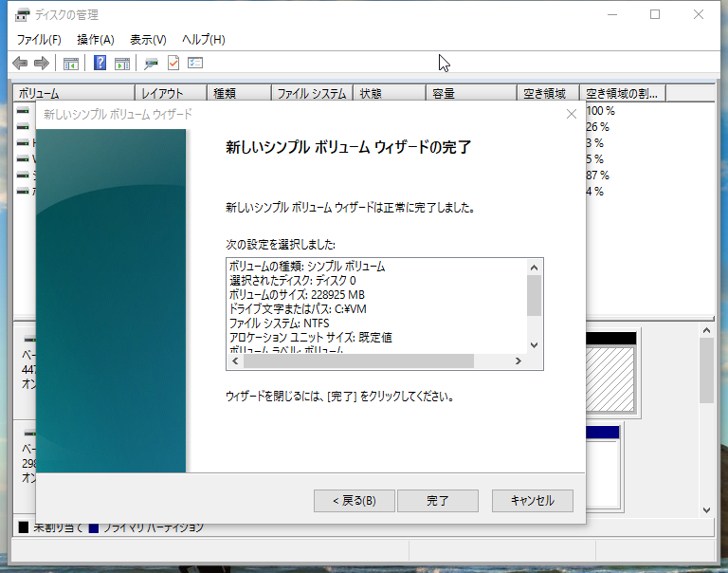
Task: Minimize the Disk Management window
Action: point(612,15)
